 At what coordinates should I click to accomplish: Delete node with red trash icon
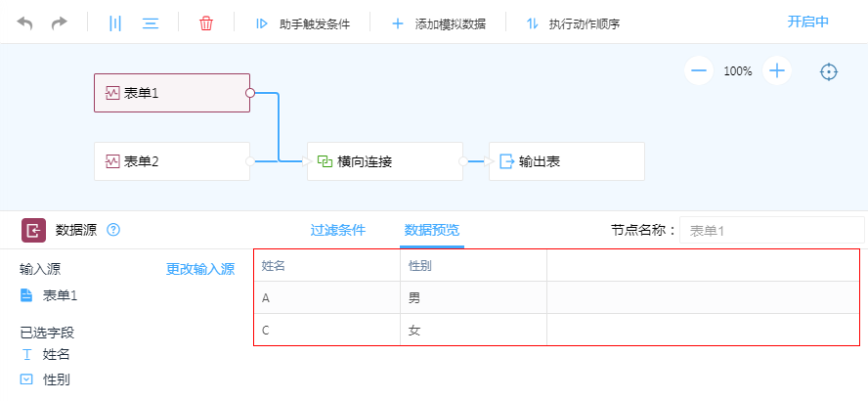pyautogui.click(x=206, y=22)
